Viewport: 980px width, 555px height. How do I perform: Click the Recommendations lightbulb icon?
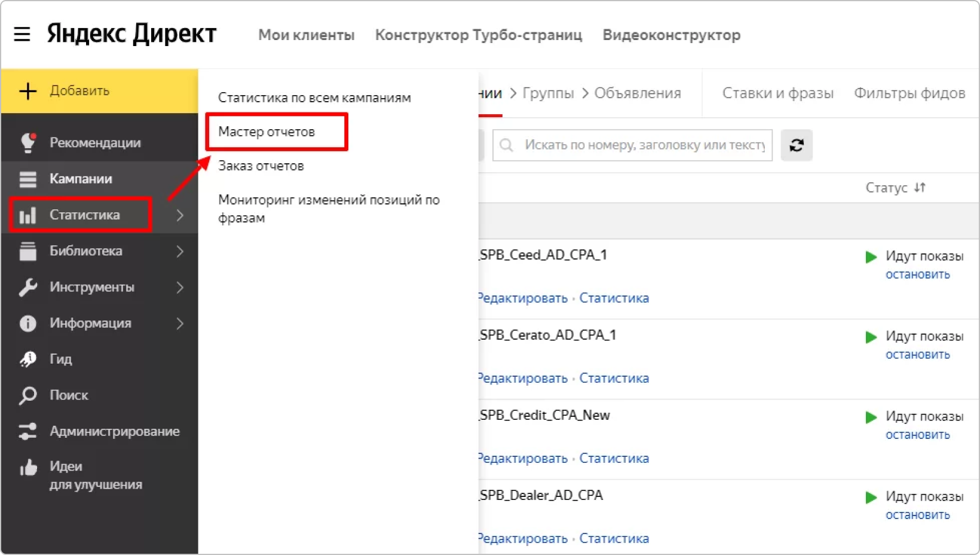28,143
